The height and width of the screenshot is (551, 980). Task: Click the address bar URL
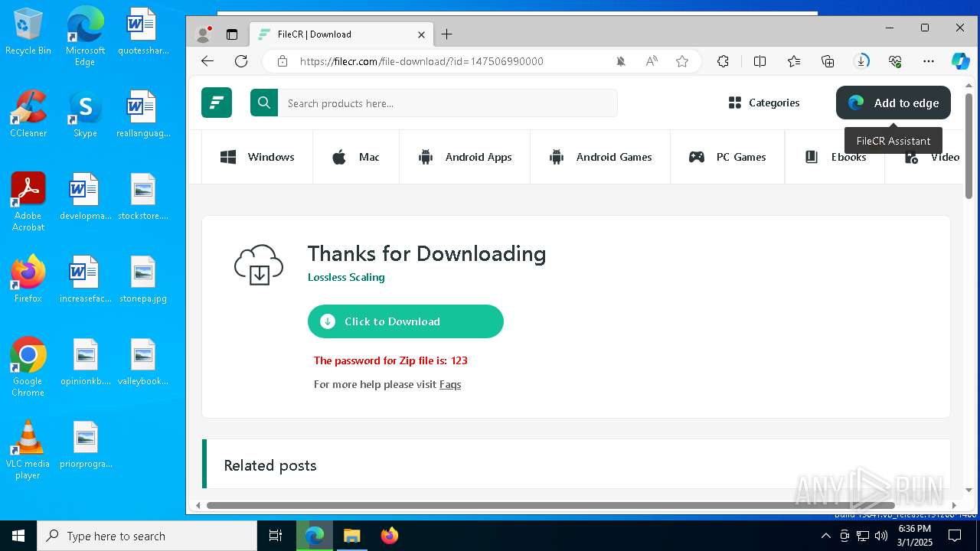422,61
